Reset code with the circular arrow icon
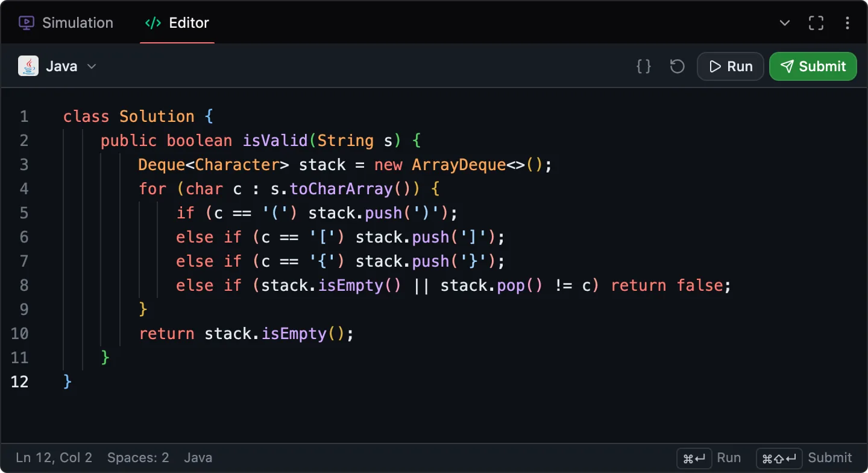The image size is (868, 473). (x=678, y=66)
